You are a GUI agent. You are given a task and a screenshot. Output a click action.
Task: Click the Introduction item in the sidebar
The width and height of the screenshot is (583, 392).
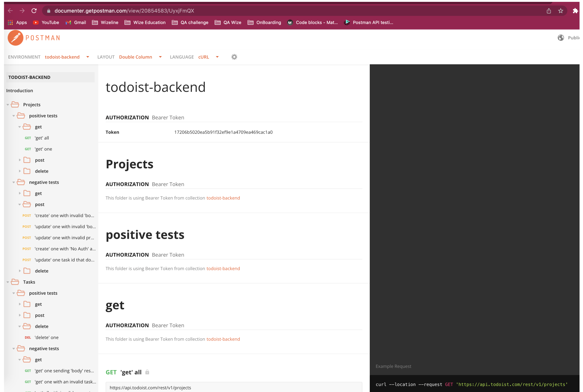(19, 91)
